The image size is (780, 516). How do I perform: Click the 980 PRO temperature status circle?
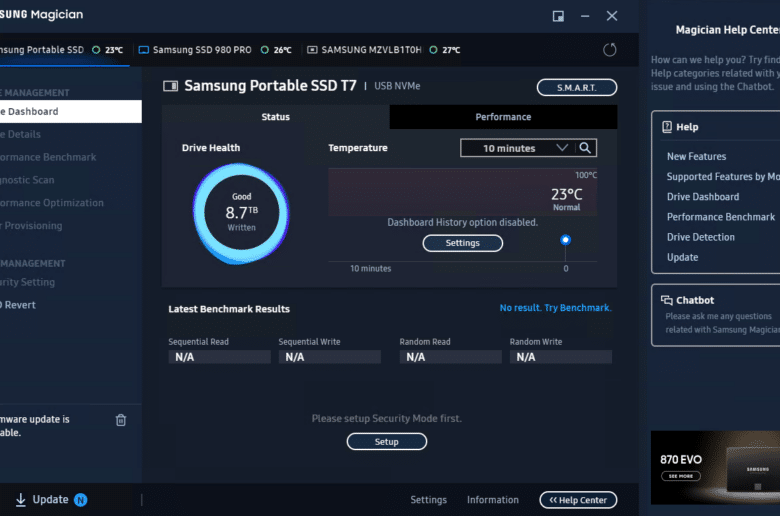(x=265, y=50)
